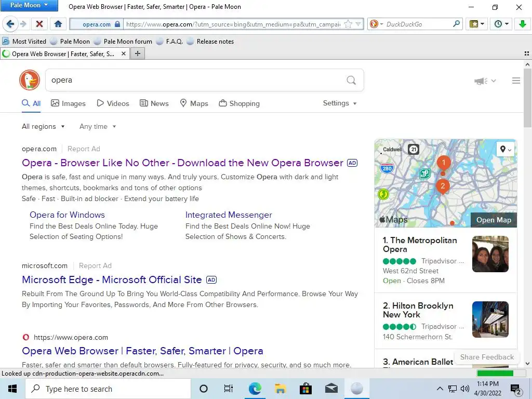Click the DuckDuckGo logo
Screen dimensions: 532x399
tap(30, 80)
